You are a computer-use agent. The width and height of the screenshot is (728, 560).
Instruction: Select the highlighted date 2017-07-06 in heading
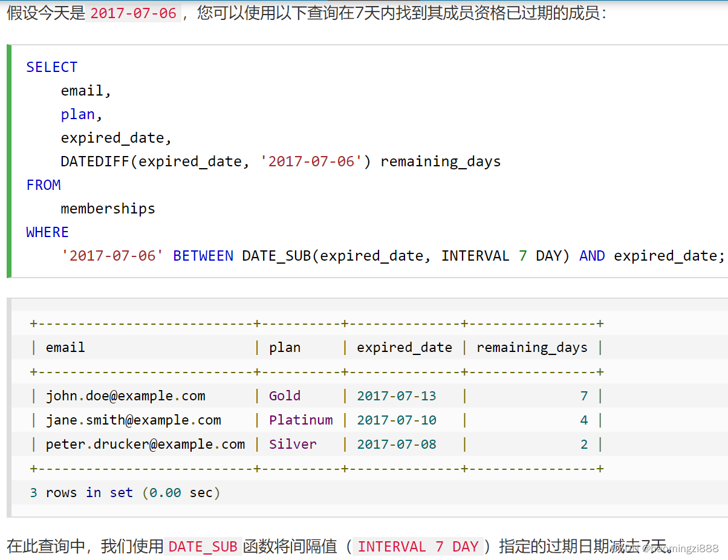[132, 12]
